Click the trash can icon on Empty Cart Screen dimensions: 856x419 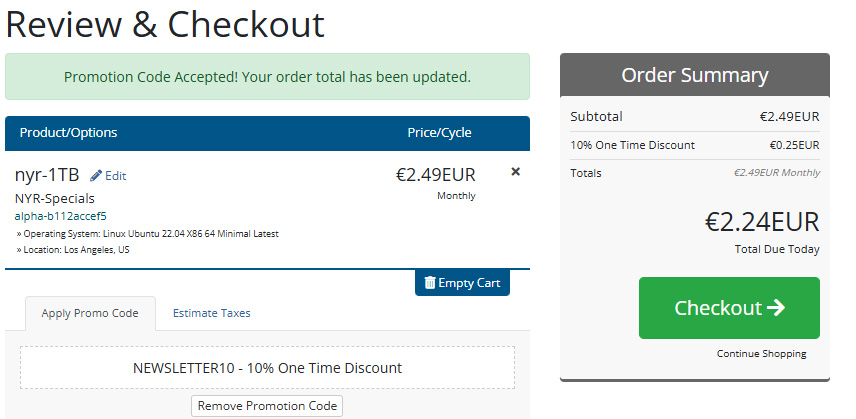click(x=430, y=283)
